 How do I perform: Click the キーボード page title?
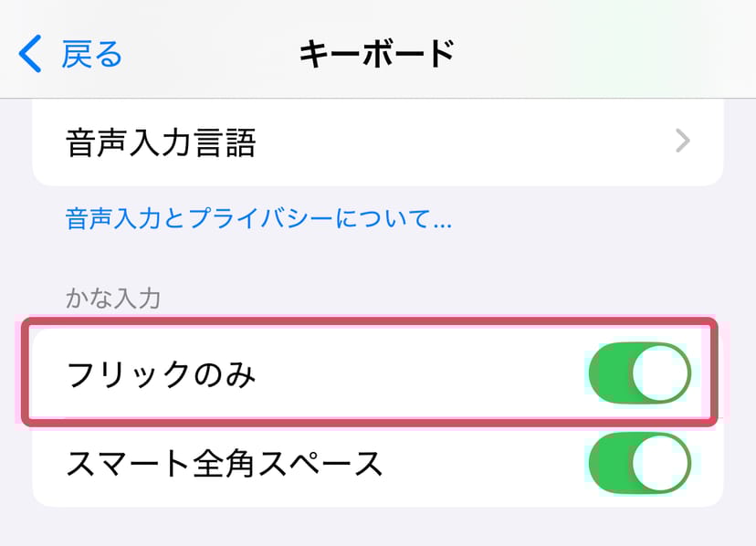click(376, 54)
